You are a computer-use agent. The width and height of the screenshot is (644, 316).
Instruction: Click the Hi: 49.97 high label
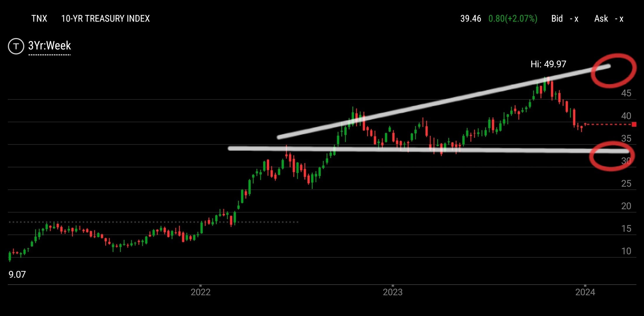point(548,64)
